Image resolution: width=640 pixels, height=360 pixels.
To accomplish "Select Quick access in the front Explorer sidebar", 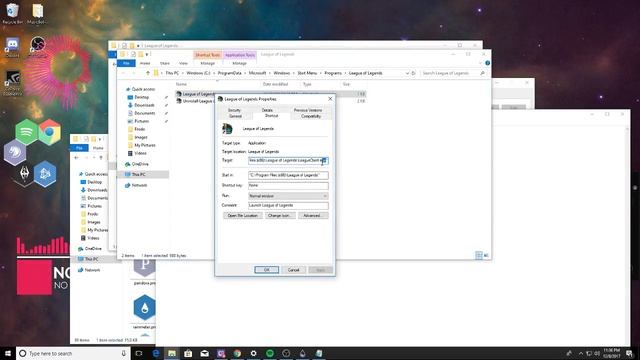I will point(143,89).
